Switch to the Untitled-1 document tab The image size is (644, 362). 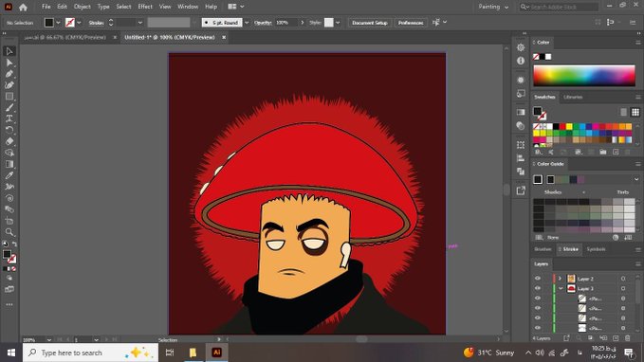click(x=170, y=37)
